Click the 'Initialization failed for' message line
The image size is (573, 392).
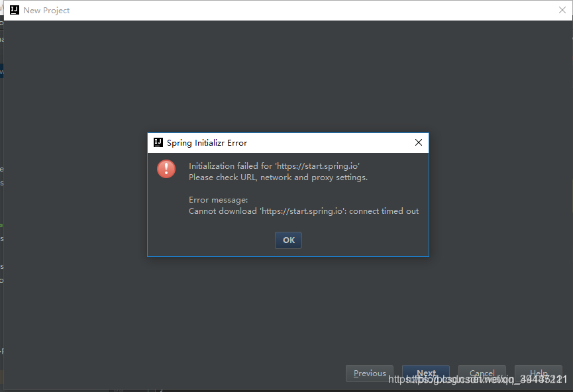click(x=274, y=166)
